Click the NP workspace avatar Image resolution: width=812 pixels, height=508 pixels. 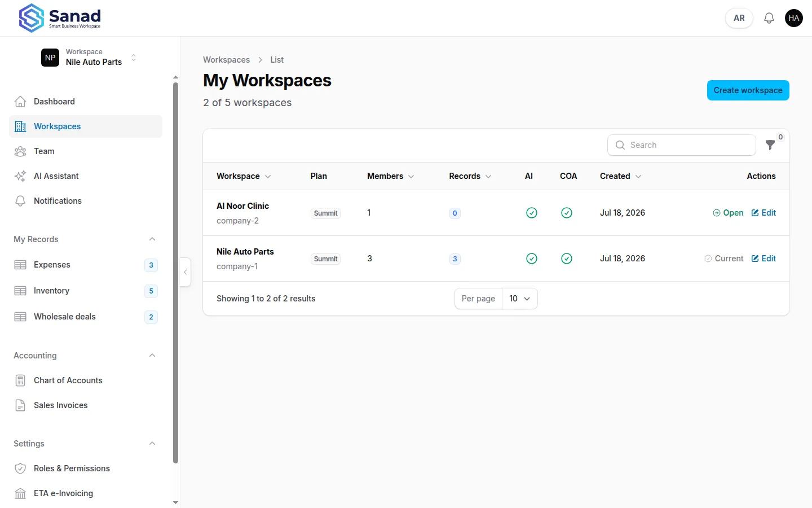pyautogui.click(x=50, y=58)
